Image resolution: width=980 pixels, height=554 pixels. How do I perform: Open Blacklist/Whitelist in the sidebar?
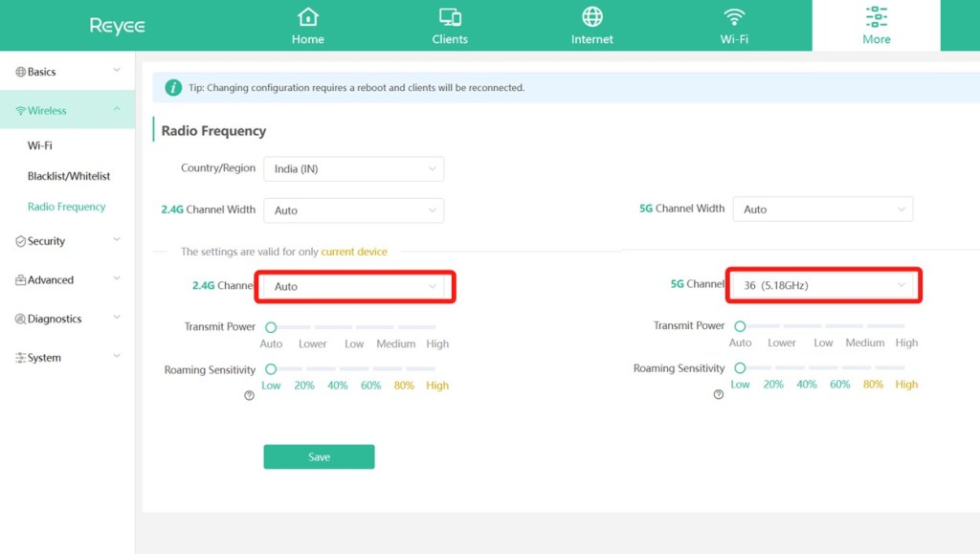(69, 176)
